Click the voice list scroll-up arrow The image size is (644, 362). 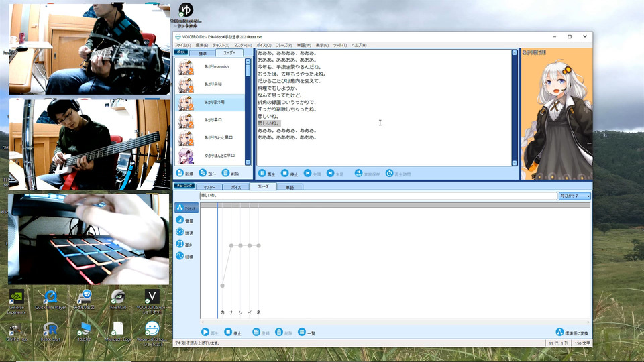click(x=248, y=61)
